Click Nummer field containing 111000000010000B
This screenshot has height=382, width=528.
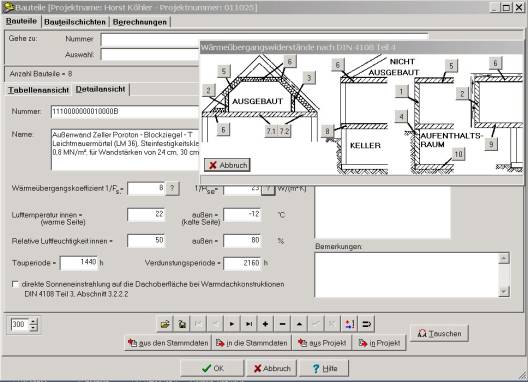[125, 112]
